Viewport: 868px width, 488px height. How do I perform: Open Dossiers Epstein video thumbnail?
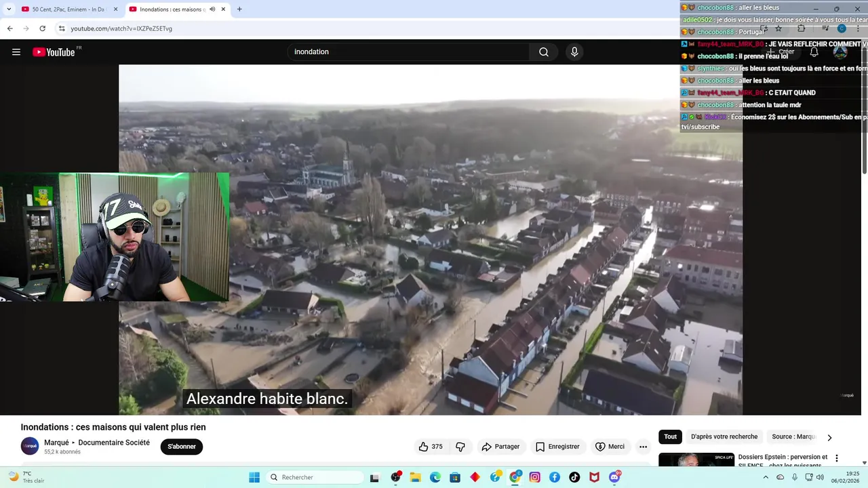click(696, 460)
